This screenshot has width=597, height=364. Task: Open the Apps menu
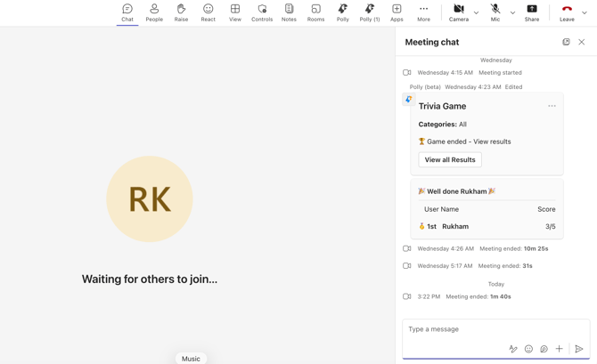click(397, 12)
